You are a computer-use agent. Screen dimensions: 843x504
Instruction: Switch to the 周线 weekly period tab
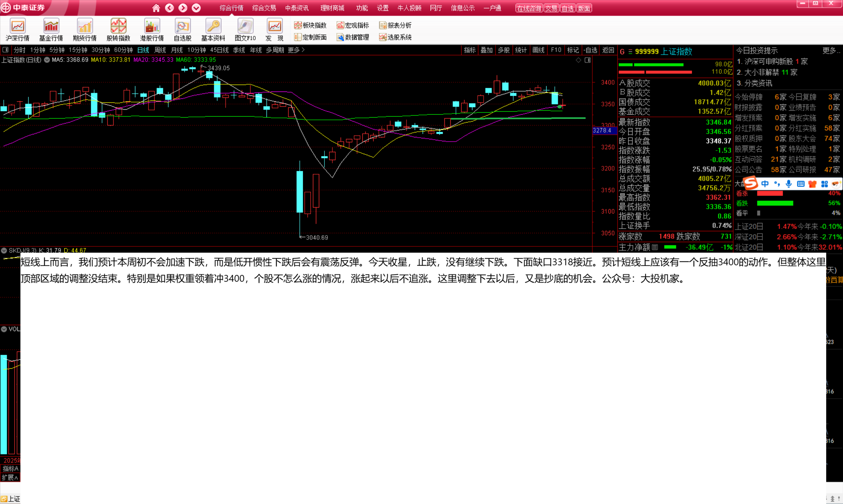pos(160,50)
